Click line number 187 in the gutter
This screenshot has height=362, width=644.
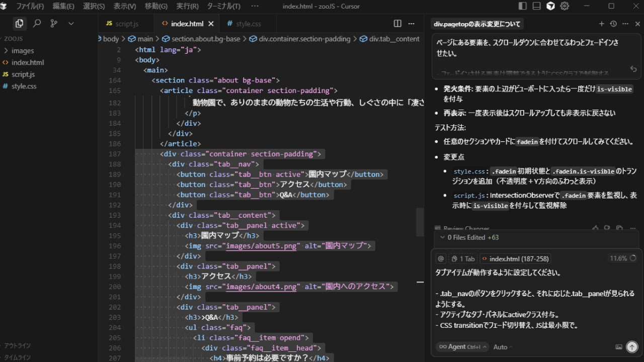115,154
